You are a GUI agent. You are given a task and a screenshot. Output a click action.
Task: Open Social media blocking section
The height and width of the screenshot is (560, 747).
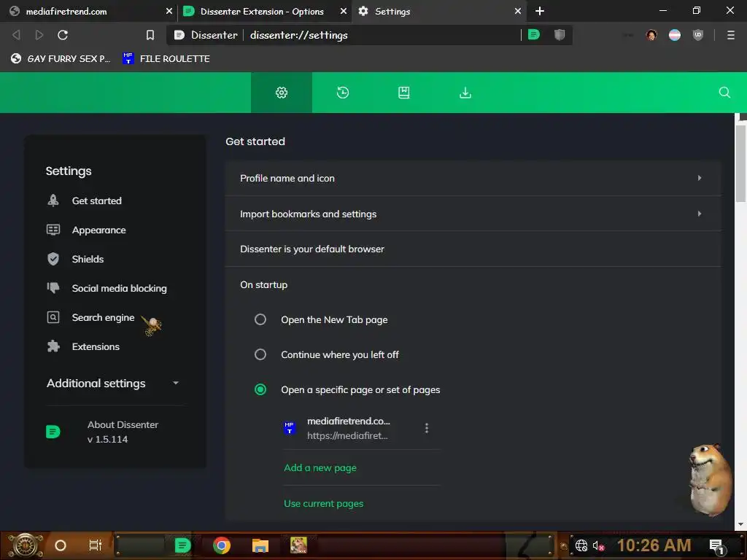[119, 288]
